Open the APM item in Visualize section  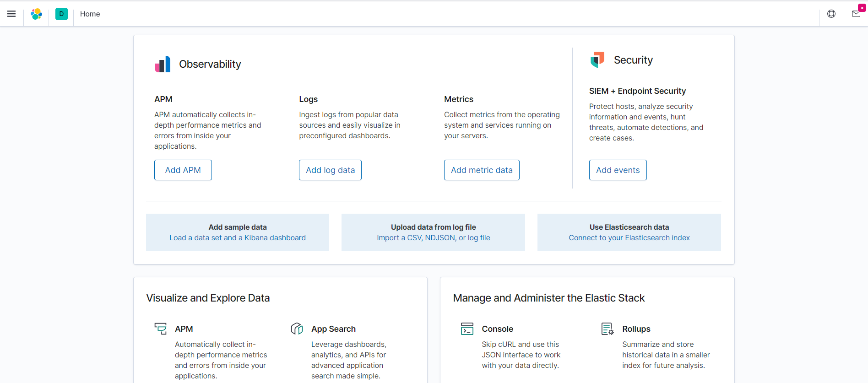click(x=184, y=329)
